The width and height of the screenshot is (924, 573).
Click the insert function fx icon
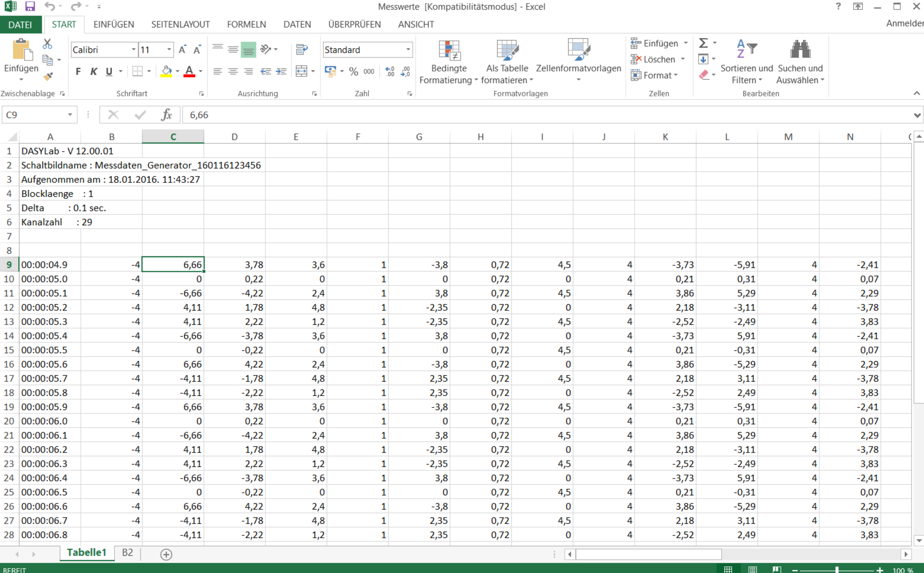pyautogui.click(x=166, y=115)
